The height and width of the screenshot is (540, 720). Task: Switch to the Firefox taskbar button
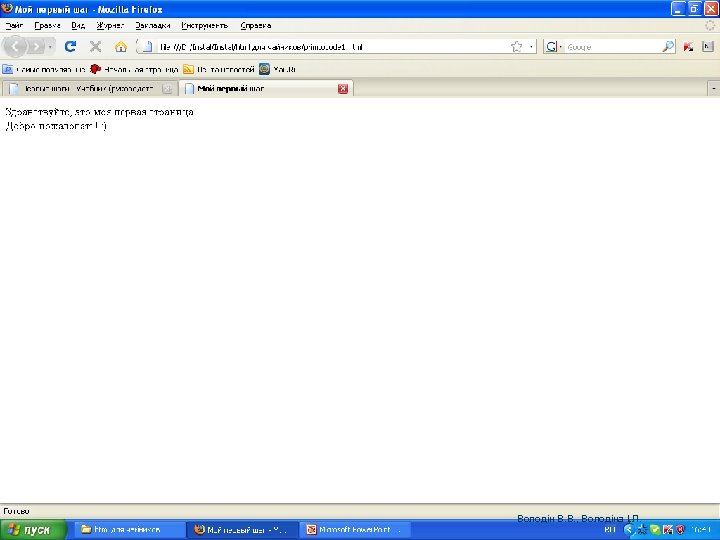coord(242,530)
